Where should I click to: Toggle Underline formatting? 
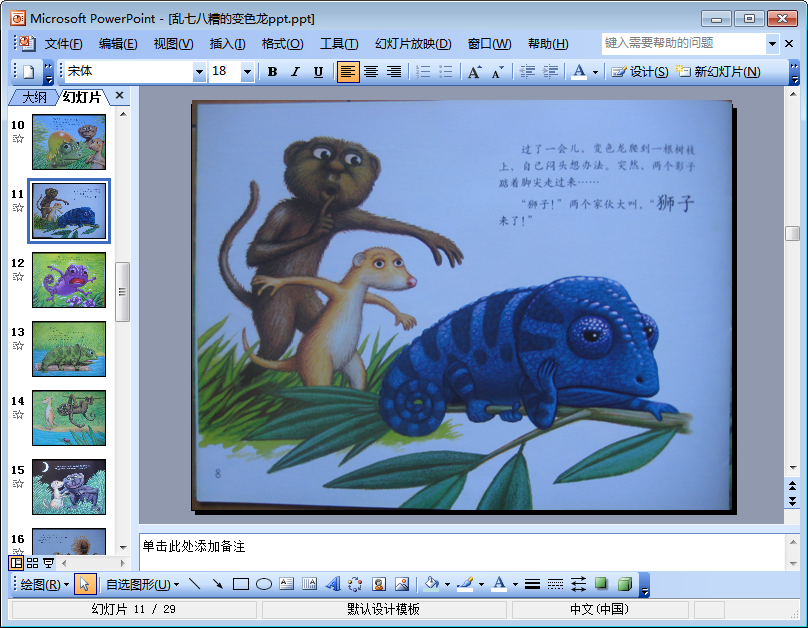pos(318,72)
